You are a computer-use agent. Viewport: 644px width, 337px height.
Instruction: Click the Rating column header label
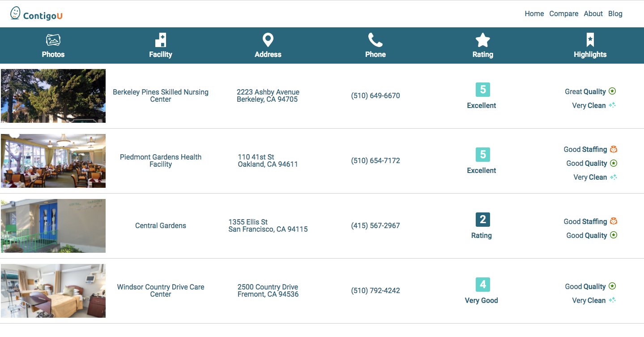coord(483,54)
